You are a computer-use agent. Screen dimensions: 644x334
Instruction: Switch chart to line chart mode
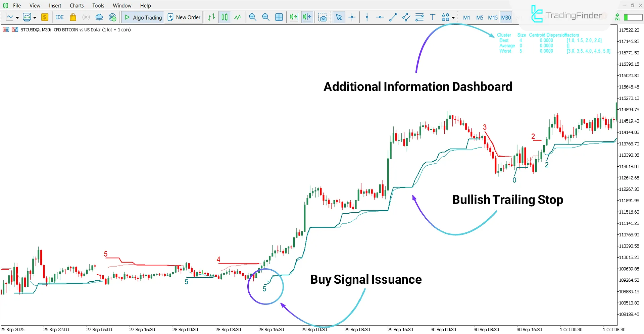point(238,17)
